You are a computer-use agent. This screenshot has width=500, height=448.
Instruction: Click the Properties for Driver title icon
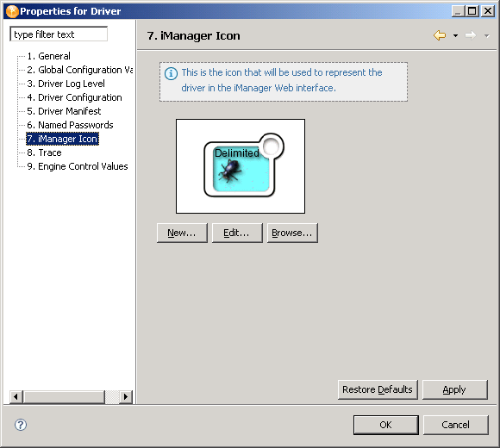click(12, 11)
